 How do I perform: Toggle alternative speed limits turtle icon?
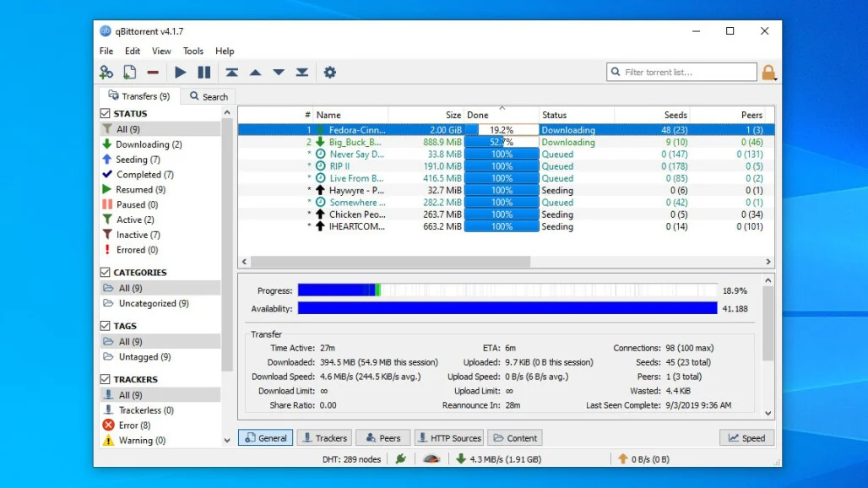tap(431, 458)
